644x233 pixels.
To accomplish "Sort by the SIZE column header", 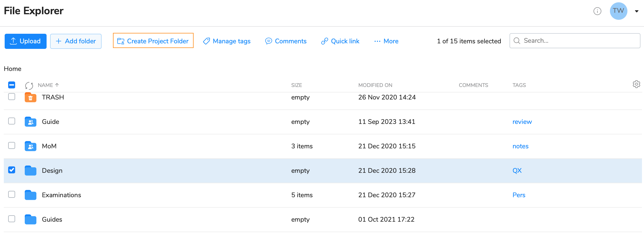I will pyautogui.click(x=297, y=85).
